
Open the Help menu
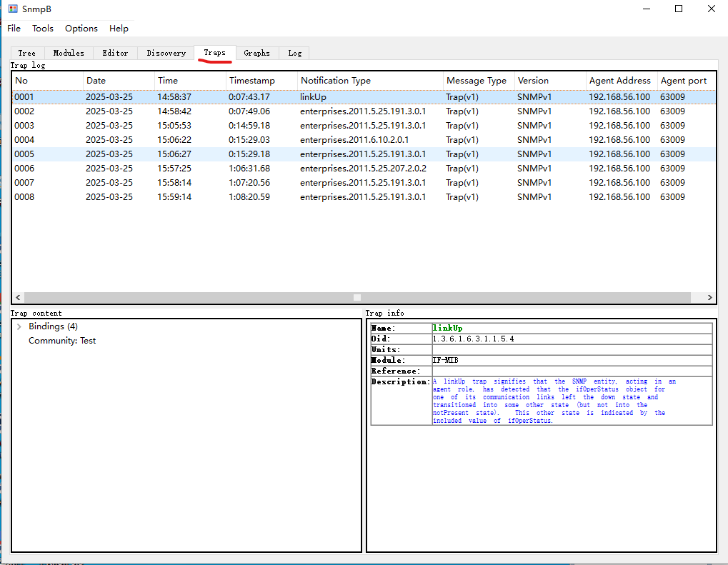(x=119, y=29)
